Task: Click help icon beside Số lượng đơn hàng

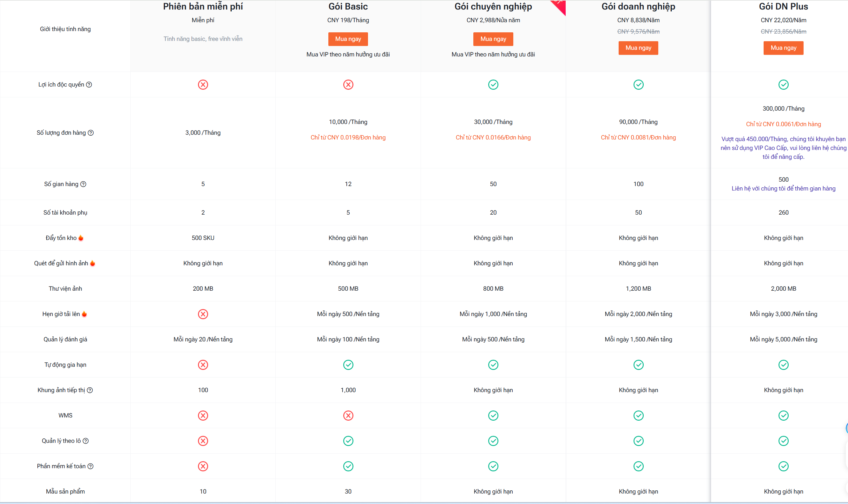Action: point(91,133)
